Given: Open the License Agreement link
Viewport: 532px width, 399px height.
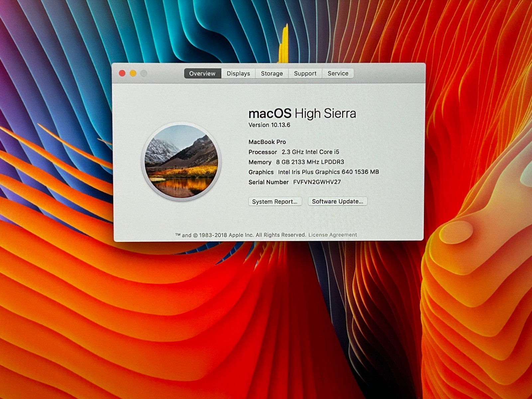Looking at the screenshot, I should 332,235.
